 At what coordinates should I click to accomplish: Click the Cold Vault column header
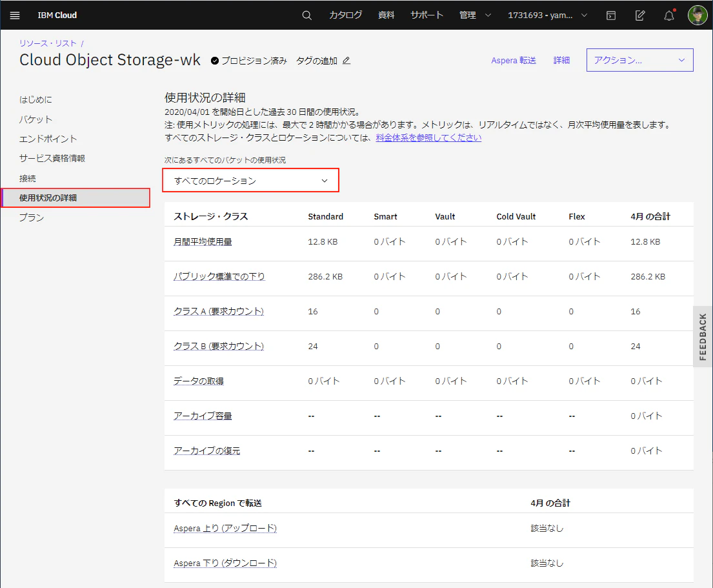[x=516, y=216]
